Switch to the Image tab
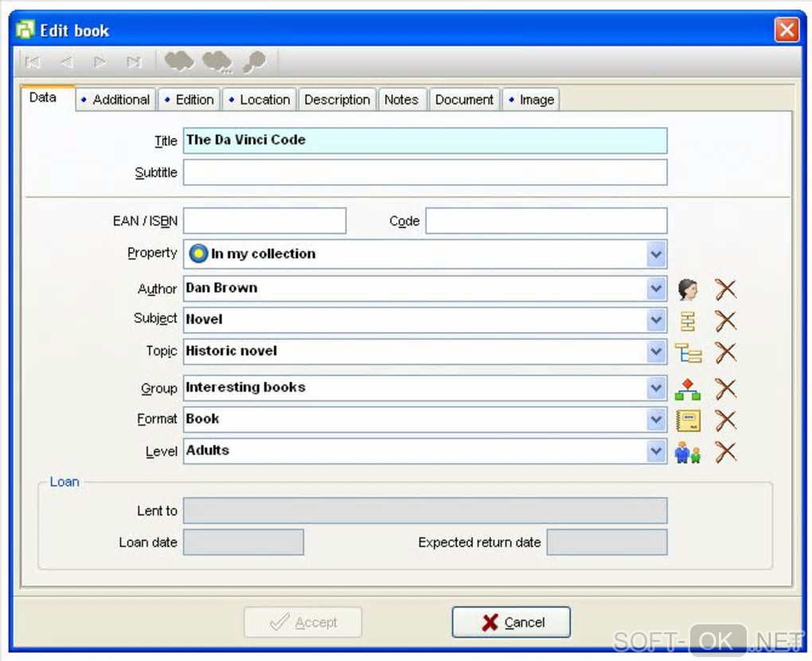This screenshot has width=812, height=661. 531,100
